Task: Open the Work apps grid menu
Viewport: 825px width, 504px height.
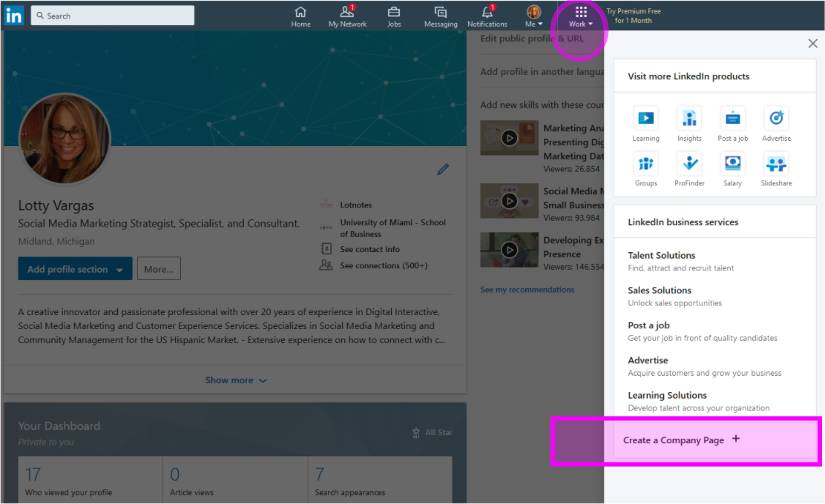Action: (580, 17)
